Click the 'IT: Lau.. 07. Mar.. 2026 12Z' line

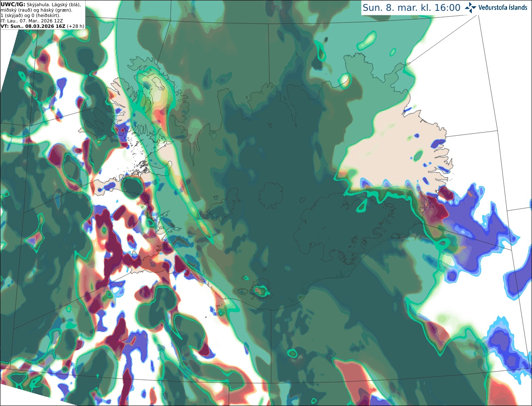click(32, 20)
